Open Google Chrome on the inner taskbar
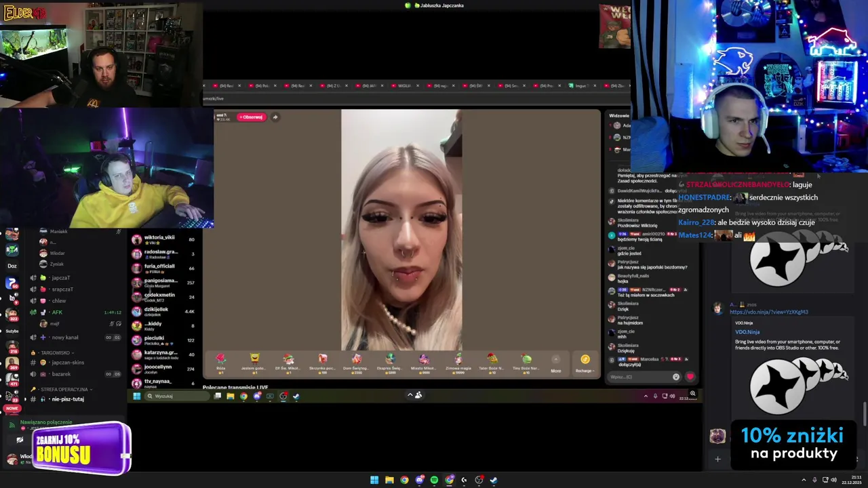The height and width of the screenshot is (488, 868). (243, 396)
